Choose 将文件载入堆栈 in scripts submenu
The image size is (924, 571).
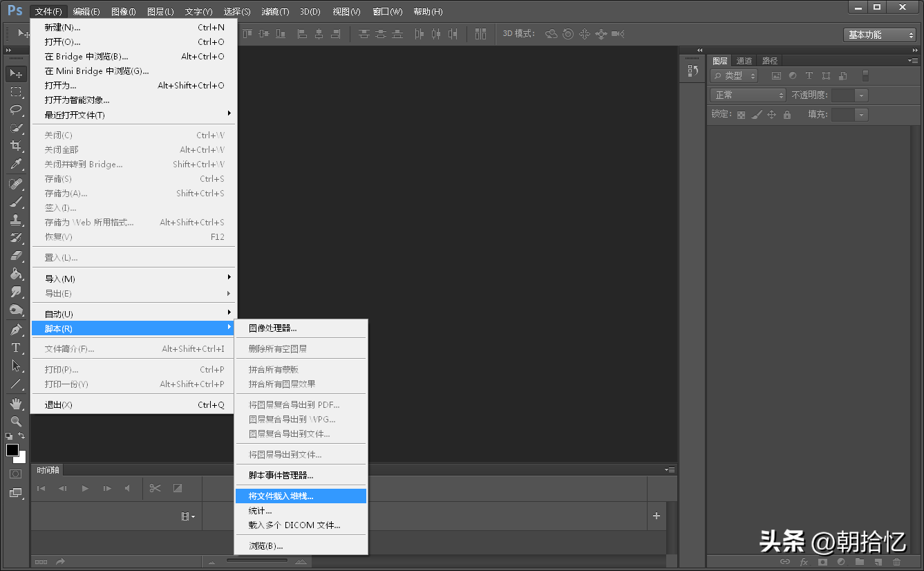click(301, 496)
